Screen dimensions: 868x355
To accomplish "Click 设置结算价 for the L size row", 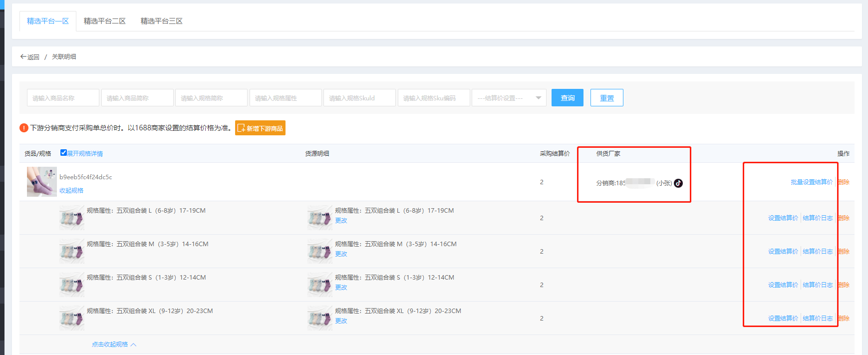I will (783, 218).
